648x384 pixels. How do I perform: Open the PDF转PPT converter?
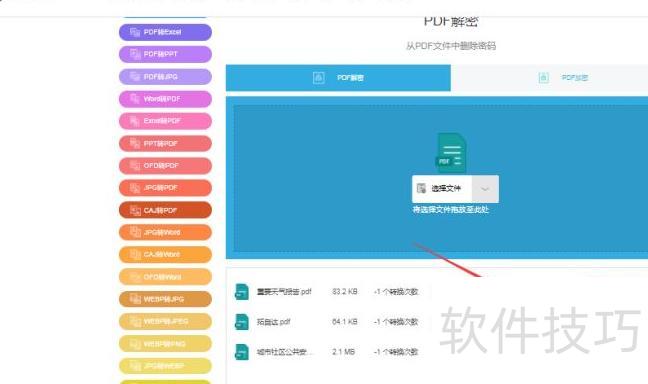(x=165, y=54)
